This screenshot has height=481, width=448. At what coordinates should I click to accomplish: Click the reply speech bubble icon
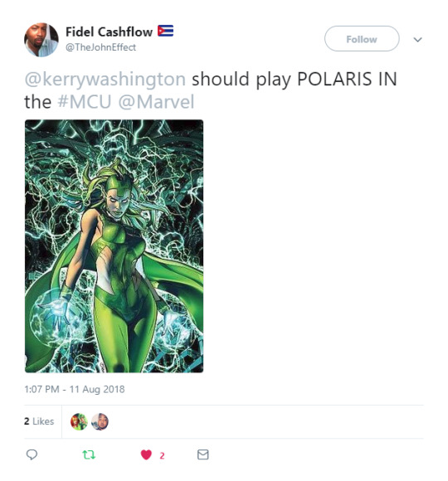coord(32,454)
